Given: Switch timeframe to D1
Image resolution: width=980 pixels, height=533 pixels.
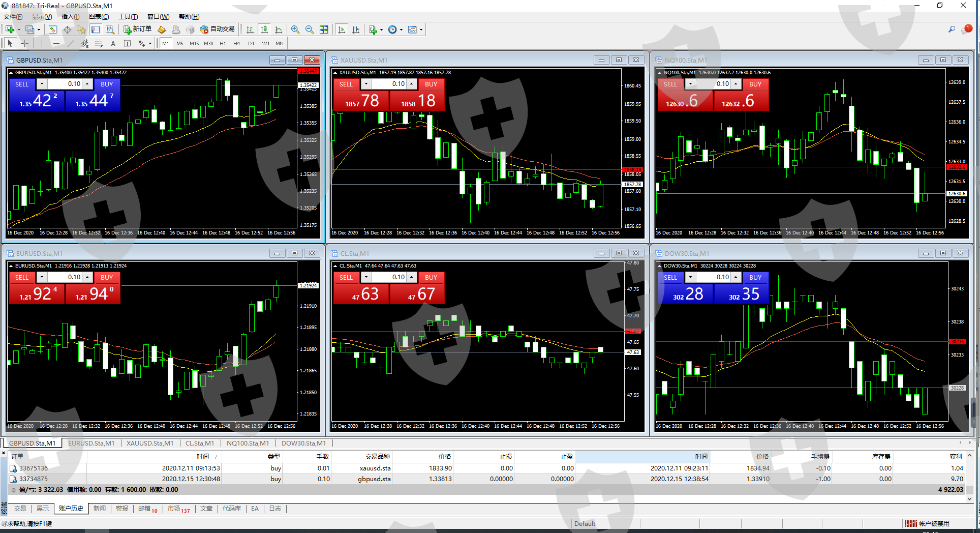Looking at the screenshot, I should [x=251, y=44].
